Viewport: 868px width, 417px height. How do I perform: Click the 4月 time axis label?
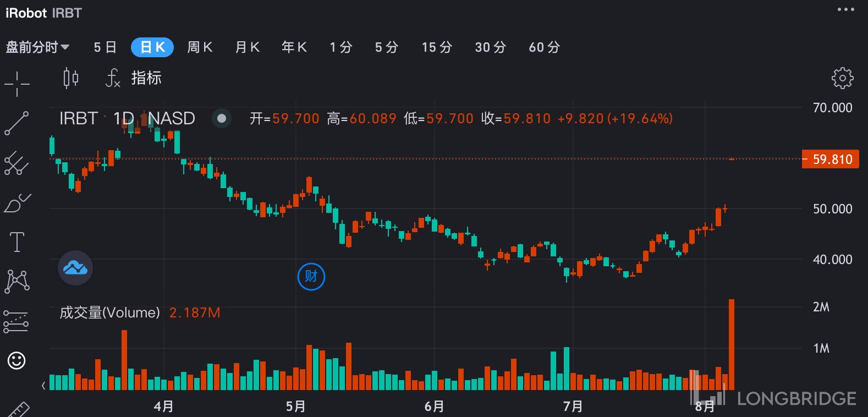164,407
